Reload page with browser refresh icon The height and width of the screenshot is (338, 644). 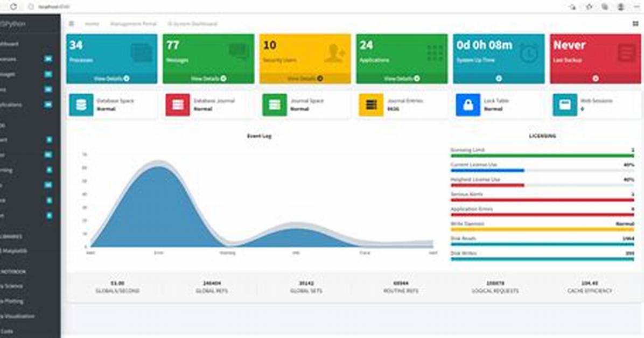point(13,6)
